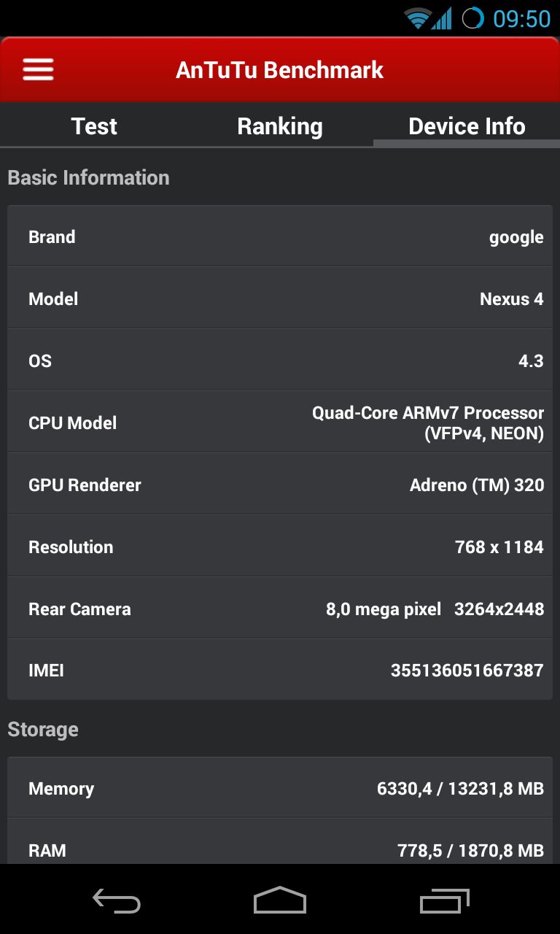Viewport: 560px width, 934px height.
Task: Select the Device Info tab
Action: [467, 126]
